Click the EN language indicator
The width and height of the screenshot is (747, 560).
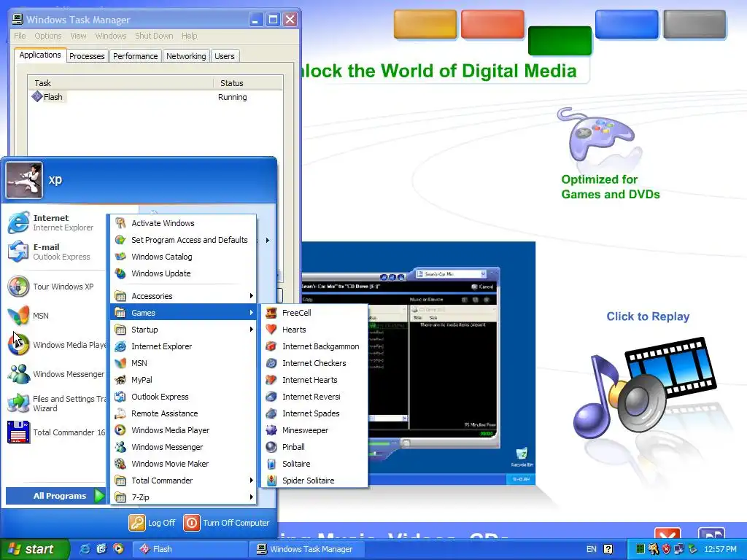click(x=591, y=549)
